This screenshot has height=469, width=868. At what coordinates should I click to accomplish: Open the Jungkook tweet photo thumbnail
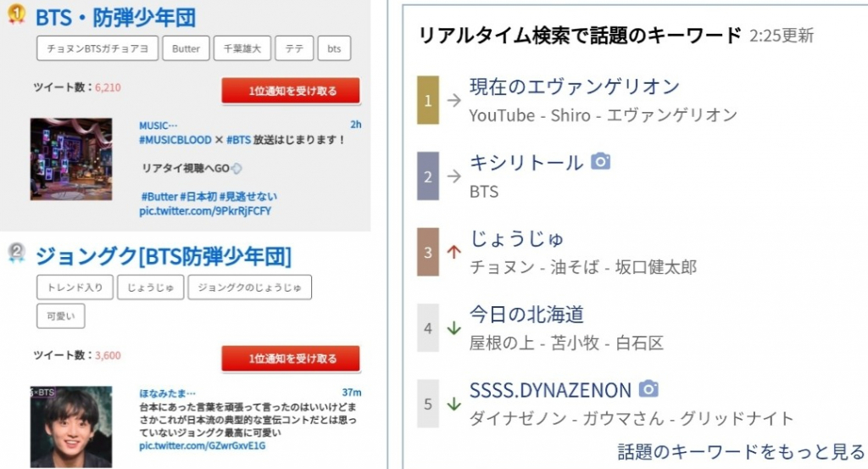71,427
